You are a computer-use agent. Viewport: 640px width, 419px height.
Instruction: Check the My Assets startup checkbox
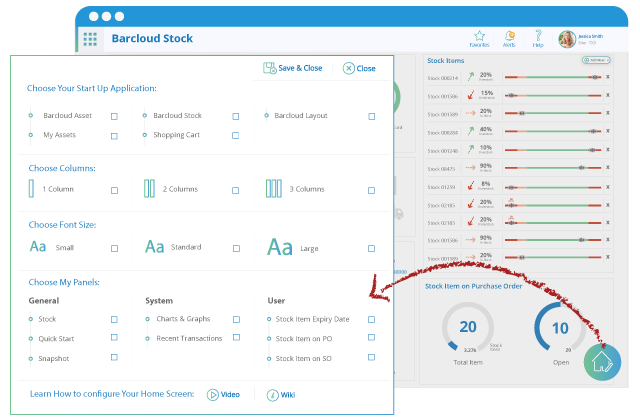pyautogui.click(x=114, y=136)
